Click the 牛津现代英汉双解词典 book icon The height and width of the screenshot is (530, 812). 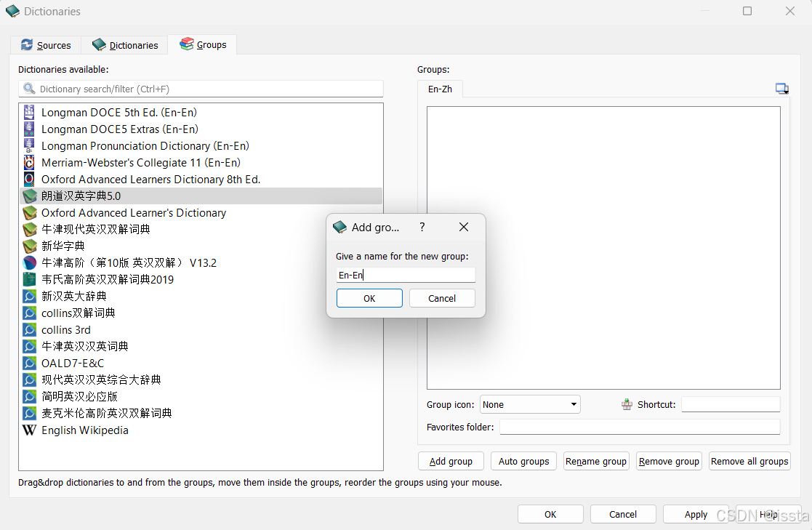pos(30,229)
